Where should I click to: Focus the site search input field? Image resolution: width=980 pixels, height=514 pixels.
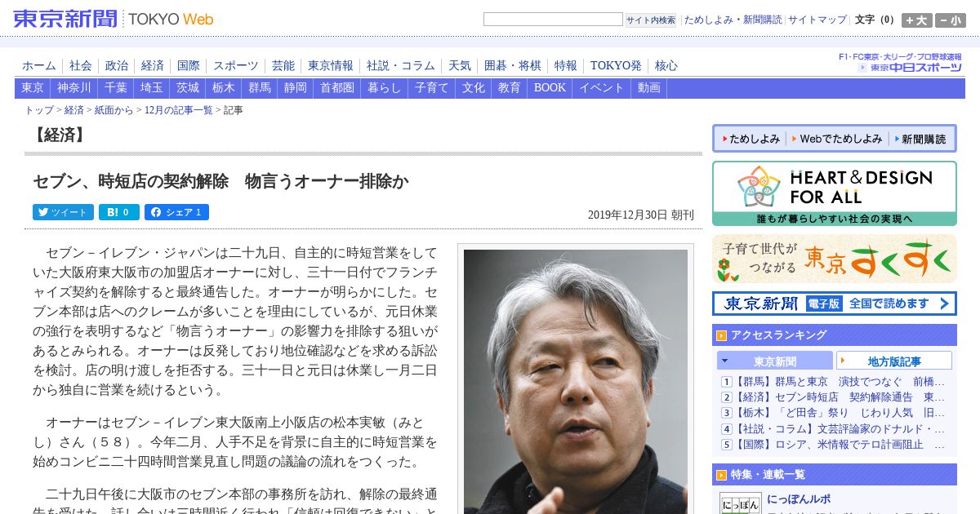[553, 20]
